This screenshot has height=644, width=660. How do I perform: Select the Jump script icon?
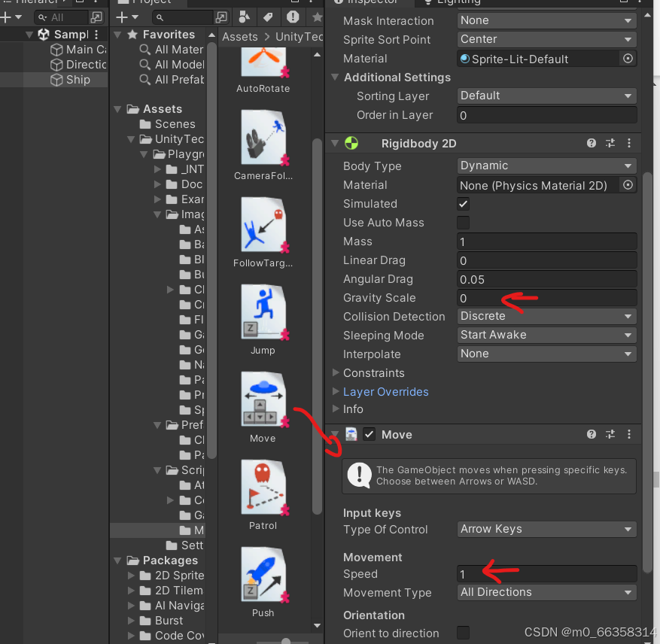coord(264,312)
